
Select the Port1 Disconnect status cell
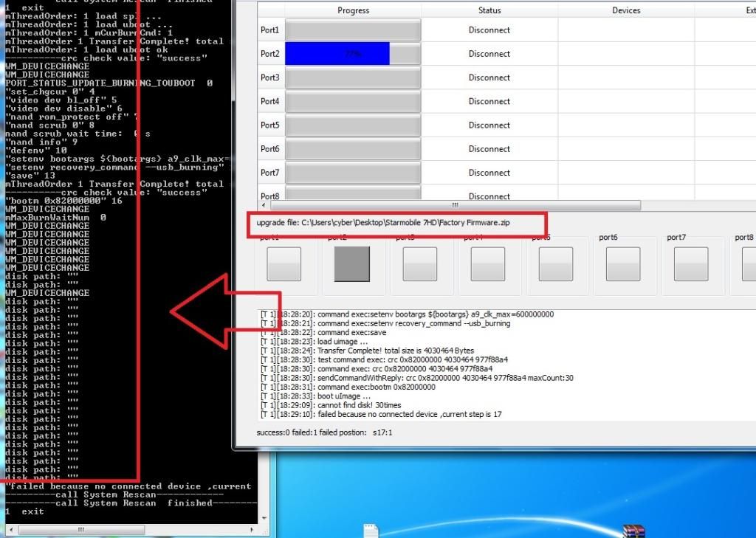489,30
